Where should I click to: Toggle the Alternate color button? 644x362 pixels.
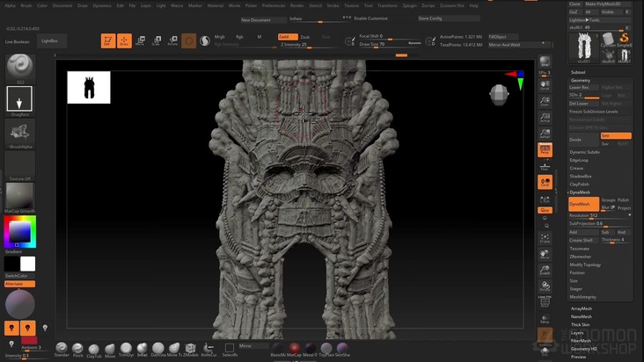click(x=19, y=284)
